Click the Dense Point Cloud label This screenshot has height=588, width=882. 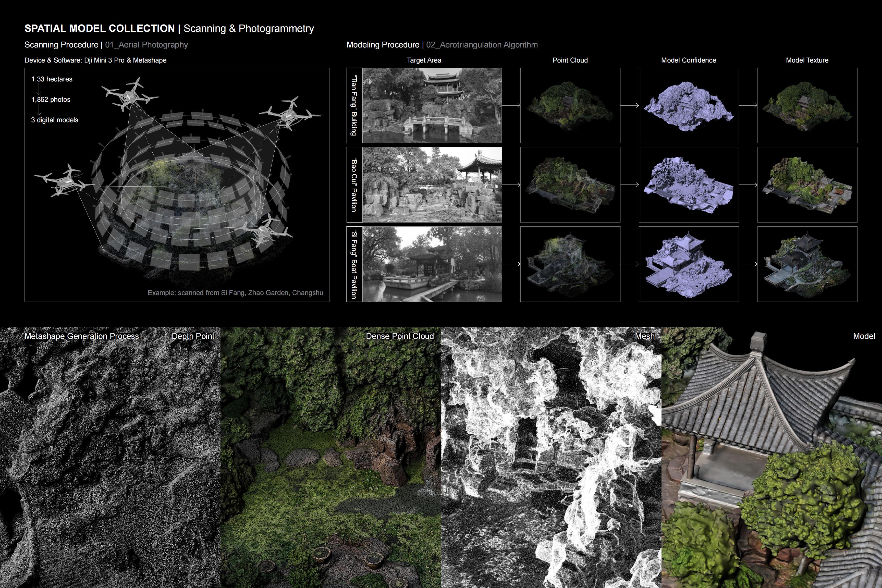[400, 336]
